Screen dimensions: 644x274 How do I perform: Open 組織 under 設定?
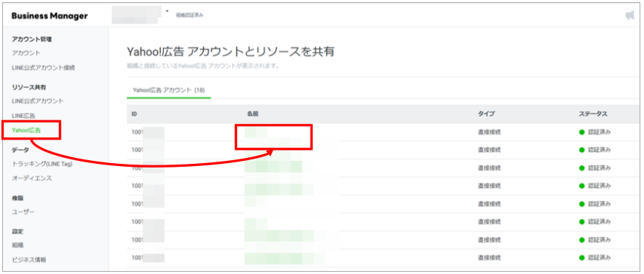pos(18,245)
